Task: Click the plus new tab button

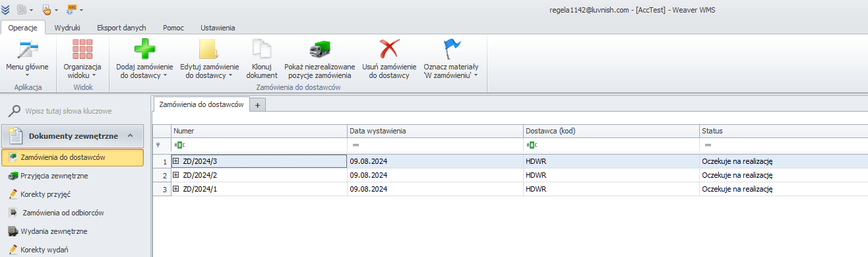Action: pos(258,105)
